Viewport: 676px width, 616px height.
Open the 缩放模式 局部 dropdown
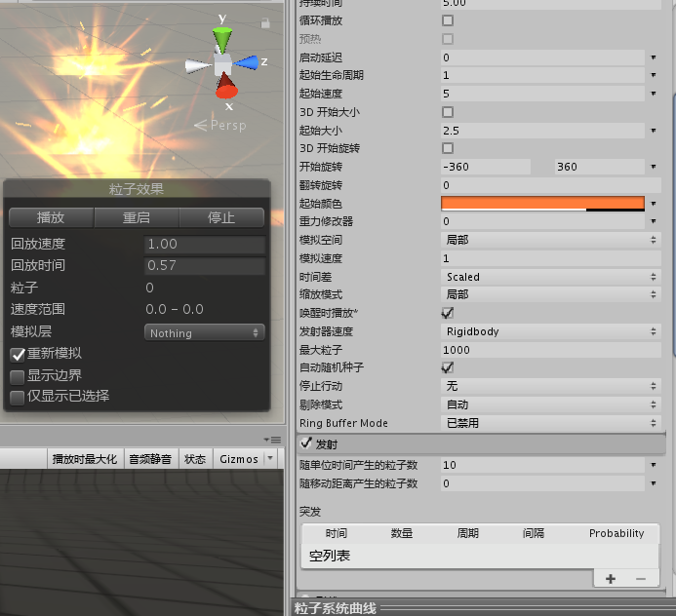[x=550, y=294]
